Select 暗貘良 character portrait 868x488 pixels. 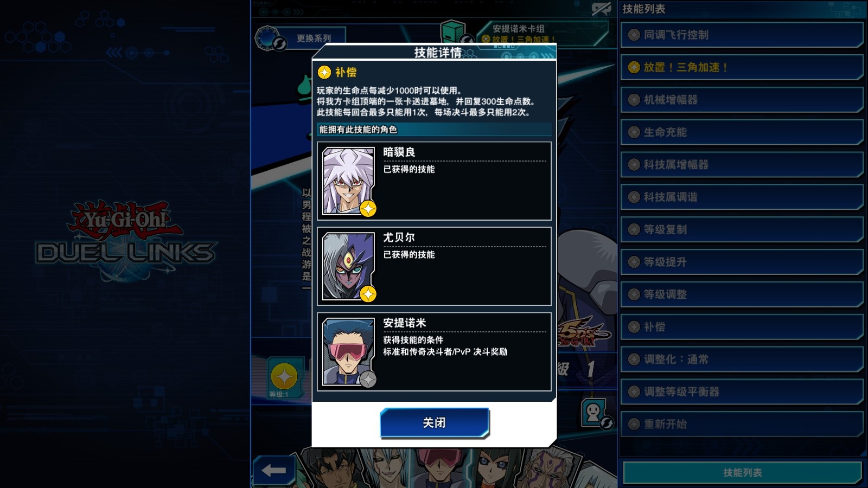[x=349, y=181]
